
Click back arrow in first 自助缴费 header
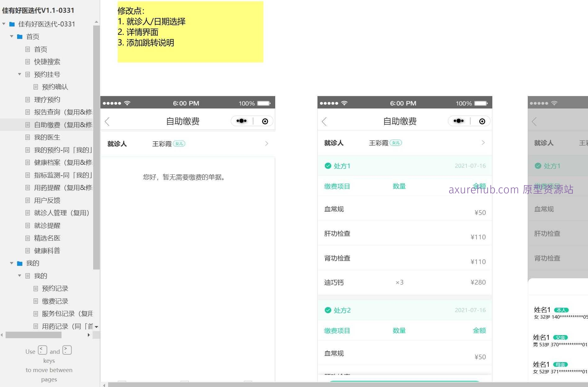pos(107,122)
